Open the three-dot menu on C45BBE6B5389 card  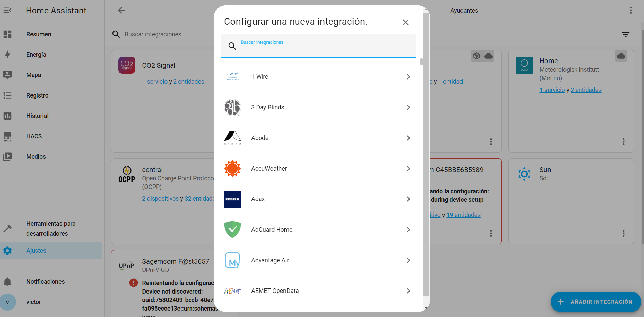click(x=491, y=233)
